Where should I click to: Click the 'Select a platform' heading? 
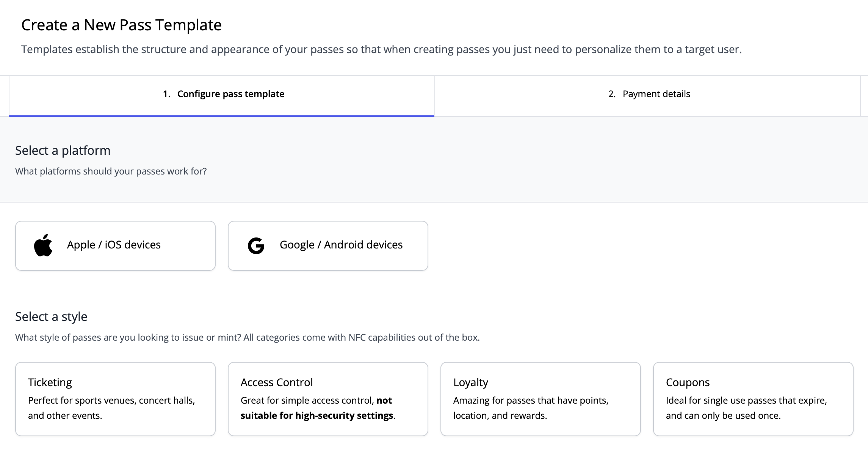[63, 151]
